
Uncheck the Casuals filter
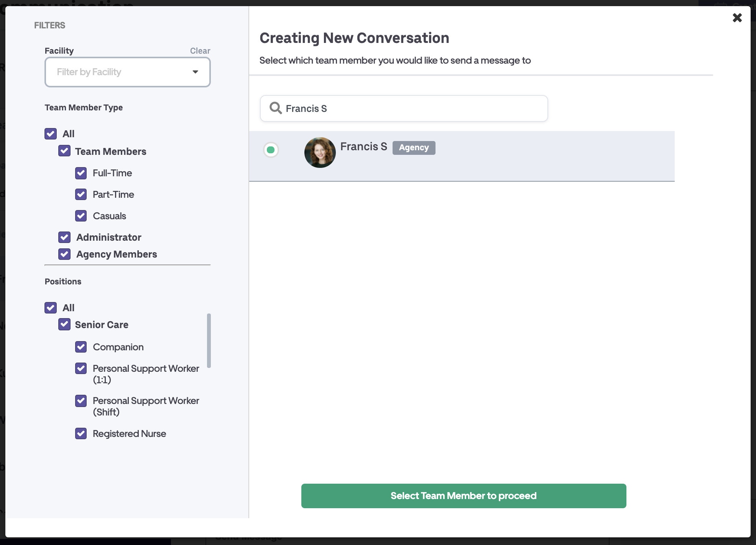[81, 216]
